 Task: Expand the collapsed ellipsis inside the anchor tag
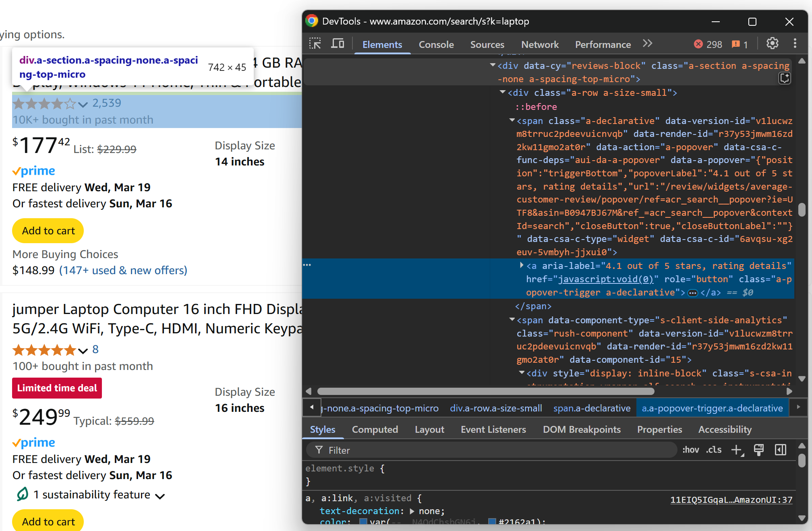tap(692, 293)
